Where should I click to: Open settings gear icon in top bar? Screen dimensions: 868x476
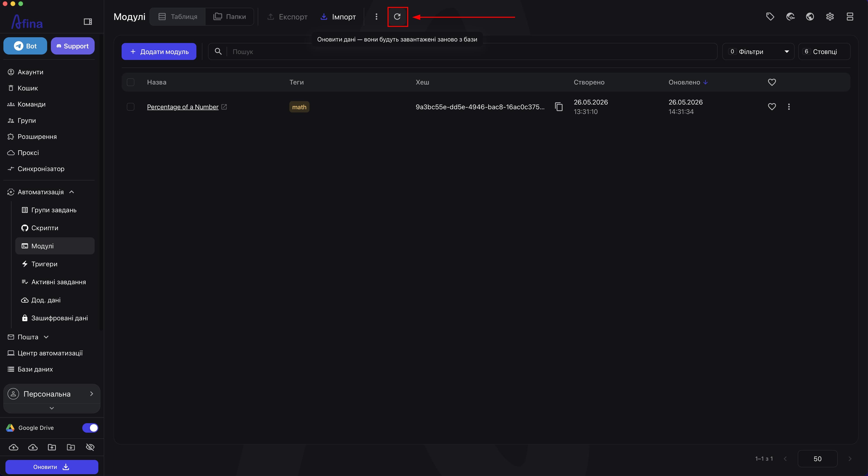pyautogui.click(x=830, y=16)
